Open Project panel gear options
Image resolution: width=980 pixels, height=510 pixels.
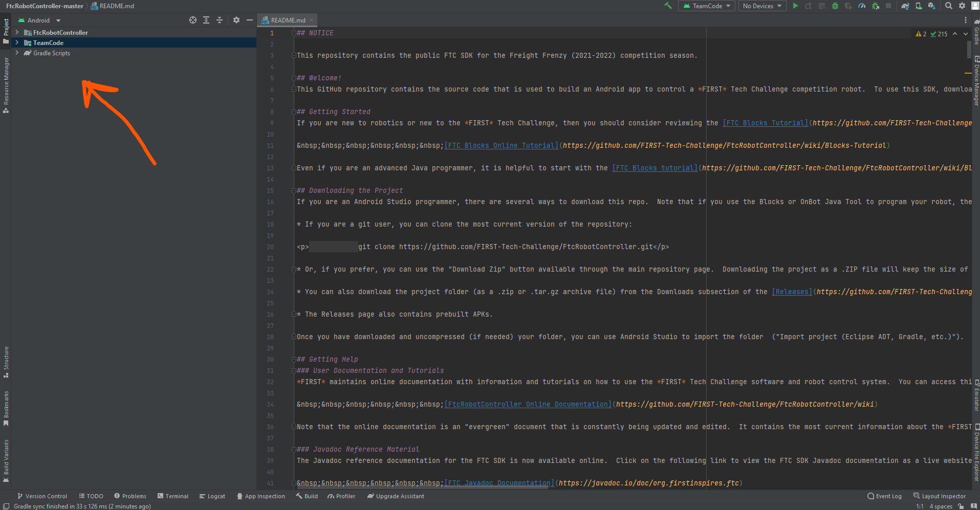click(236, 20)
